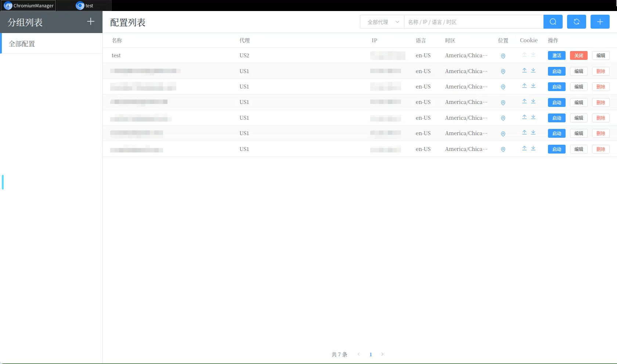
Task: Click cookie upload icon in test row
Action: pyautogui.click(x=524, y=54)
